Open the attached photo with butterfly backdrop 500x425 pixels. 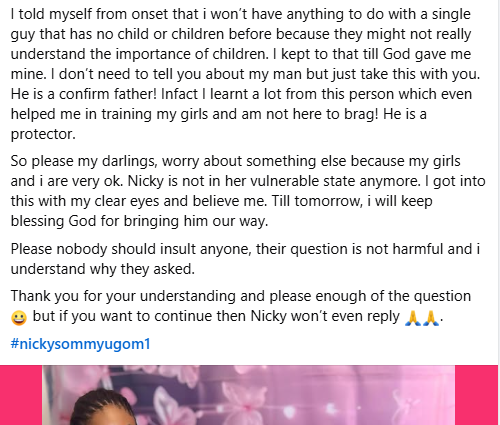[x=248, y=395]
